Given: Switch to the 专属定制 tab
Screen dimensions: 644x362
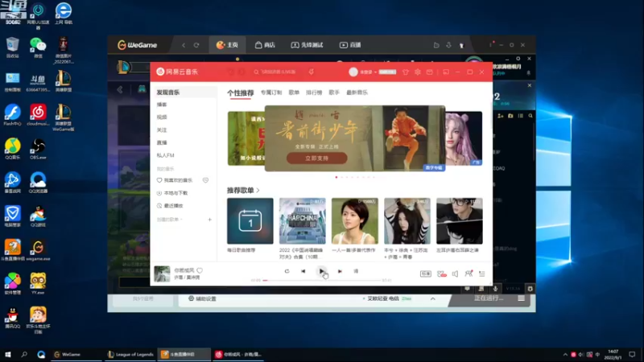Looking at the screenshot, I should pos(271,93).
